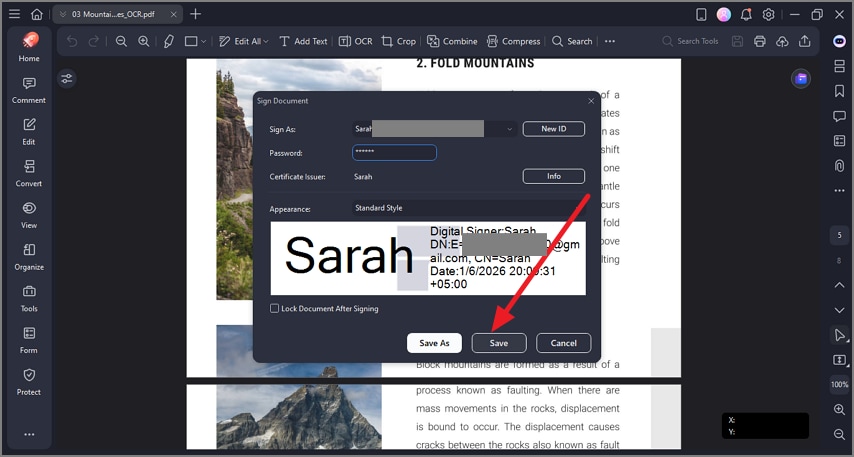
Task: Open a new tab with plus icon
Action: pos(196,14)
